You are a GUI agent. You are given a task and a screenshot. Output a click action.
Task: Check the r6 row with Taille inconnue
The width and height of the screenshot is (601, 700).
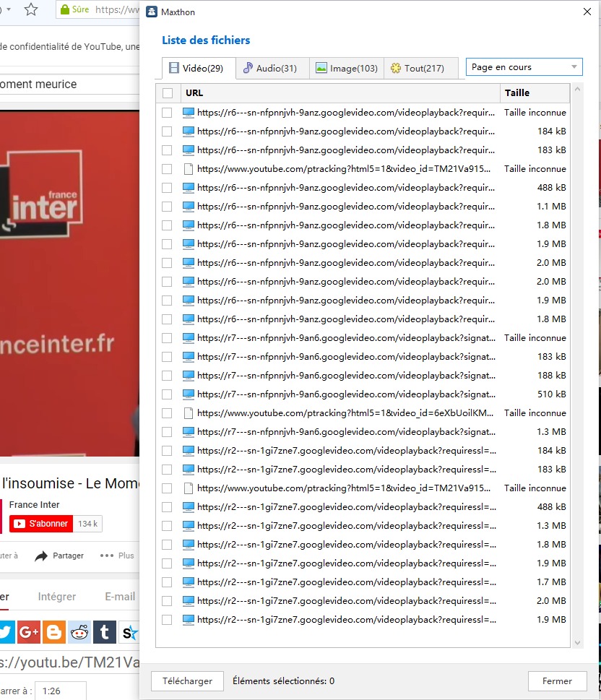pyautogui.click(x=167, y=113)
